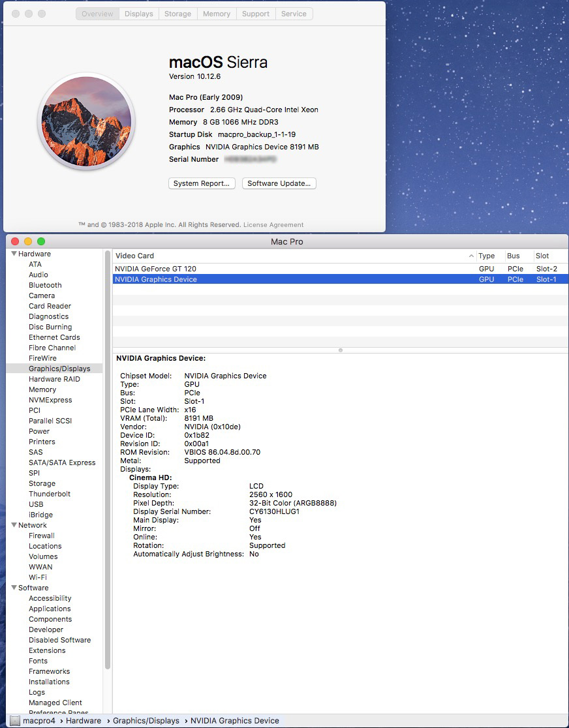
Task: Open the Storage tab in About This Mac
Action: point(178,14)
